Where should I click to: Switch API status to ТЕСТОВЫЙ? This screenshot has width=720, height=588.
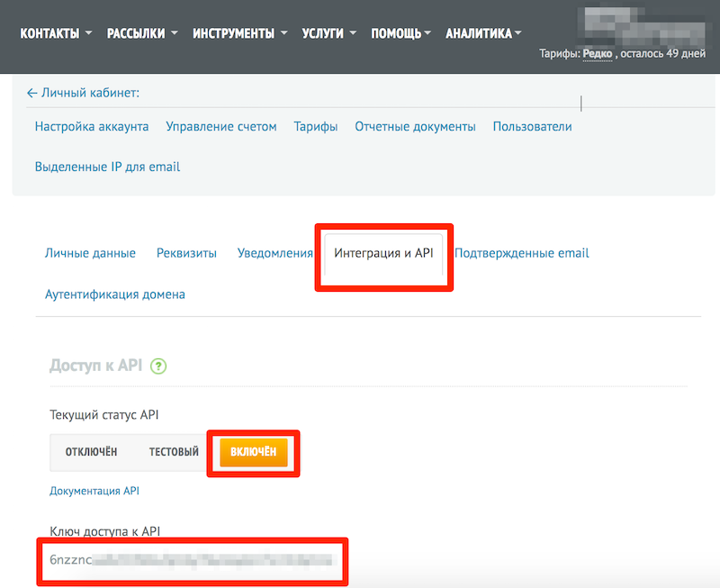174,451
